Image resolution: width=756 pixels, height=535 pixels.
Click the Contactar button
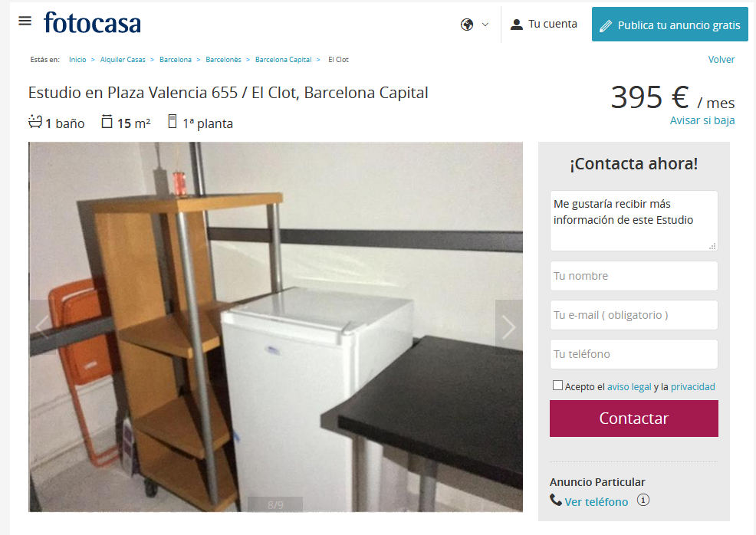click(633, 418)
